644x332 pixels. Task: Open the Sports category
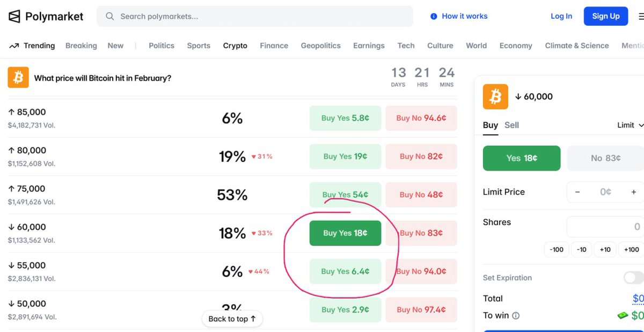tap(199, 46)
